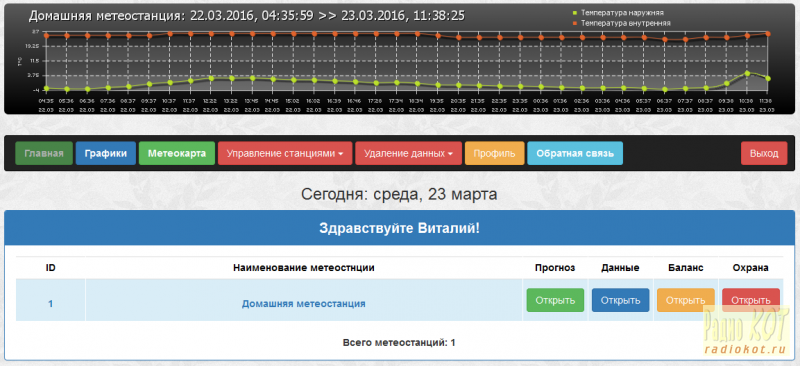Click the first green data point at 04:35
This screenshot has width=800, height=366.
pos(46,88)
